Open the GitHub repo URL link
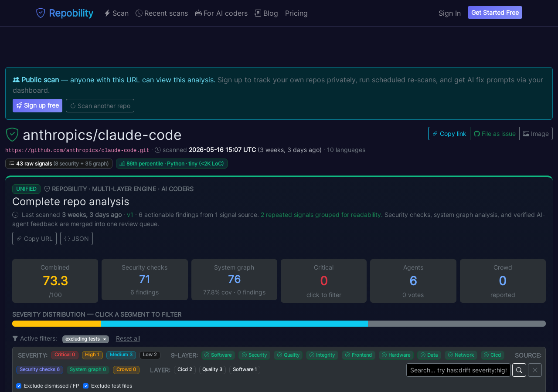Screen dimensions: 558x392 tap(77, 150)
